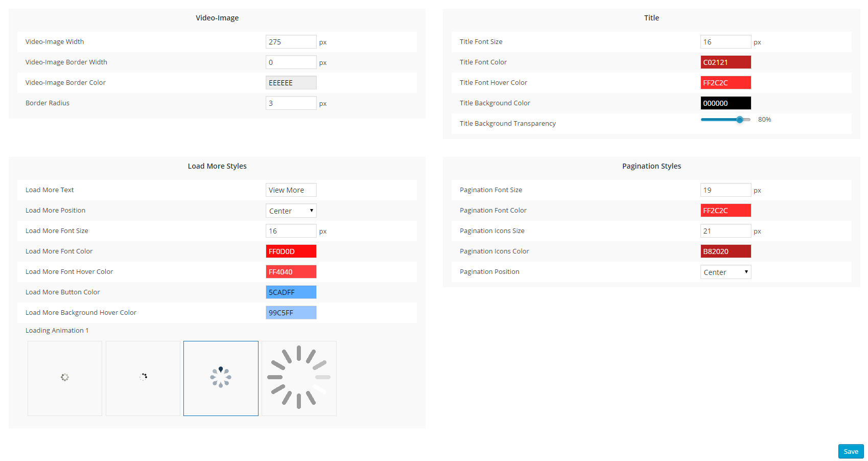
Task: Open the Title Font Color C02121 swatch
Action: (725, 62)
